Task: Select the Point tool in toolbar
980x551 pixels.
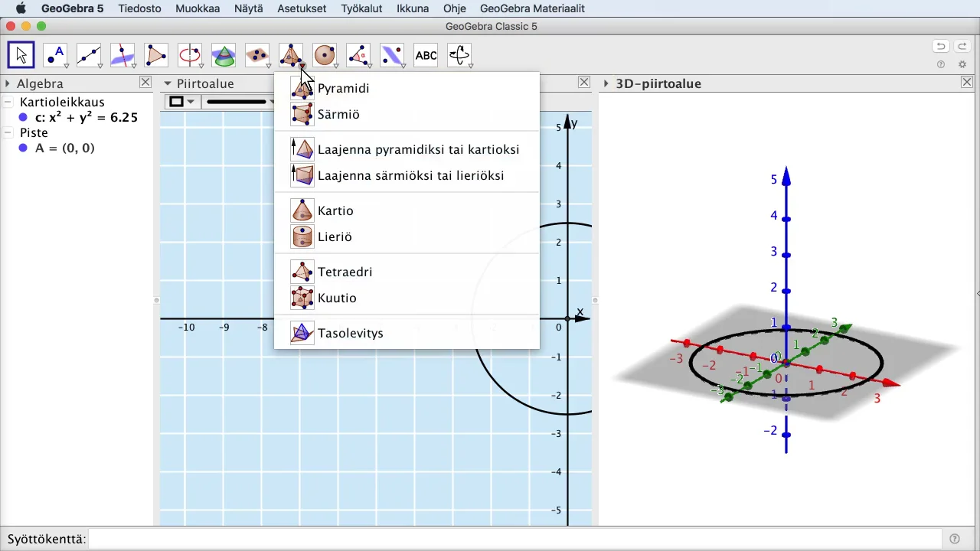Action: [55, 55]
